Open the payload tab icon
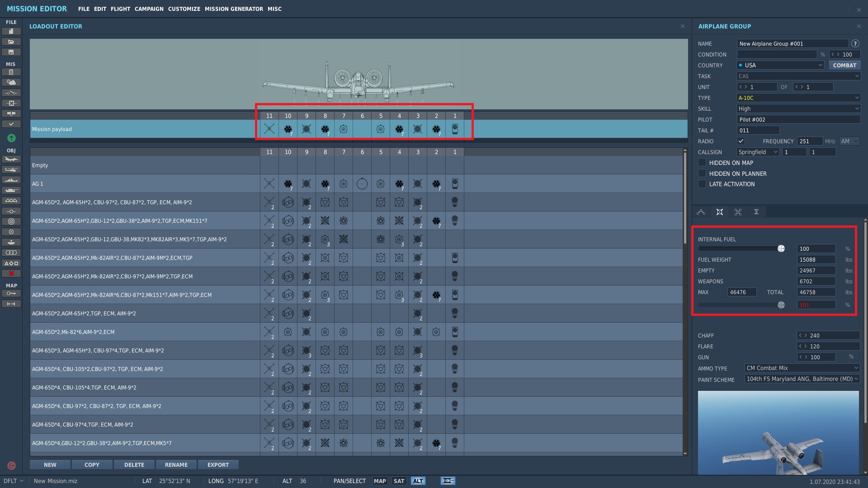Screen dimensions: 868x488 pos(720,212)
